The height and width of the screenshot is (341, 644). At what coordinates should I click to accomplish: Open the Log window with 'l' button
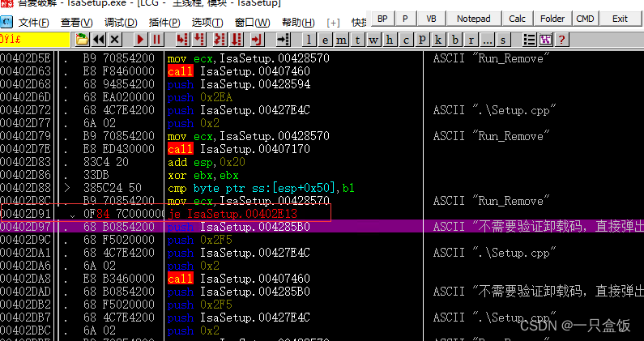click(x=309, y=40)
